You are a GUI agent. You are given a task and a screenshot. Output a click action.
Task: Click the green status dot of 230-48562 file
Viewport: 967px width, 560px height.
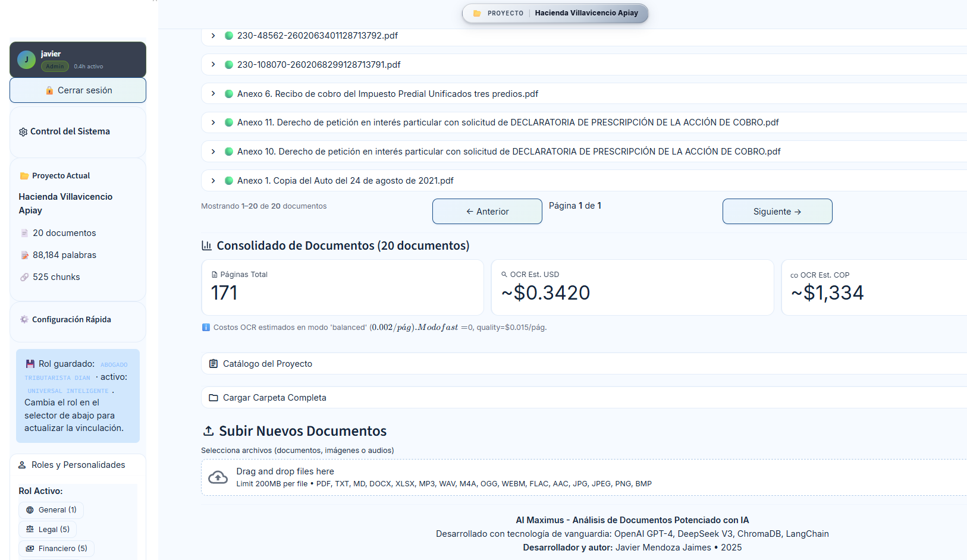228,36
